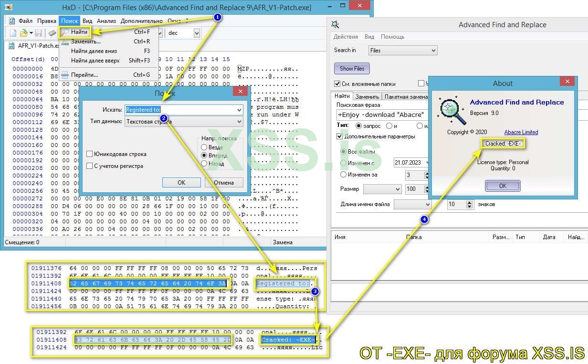Click Advanced Find and Replace title icon

[x=336, y=25]
